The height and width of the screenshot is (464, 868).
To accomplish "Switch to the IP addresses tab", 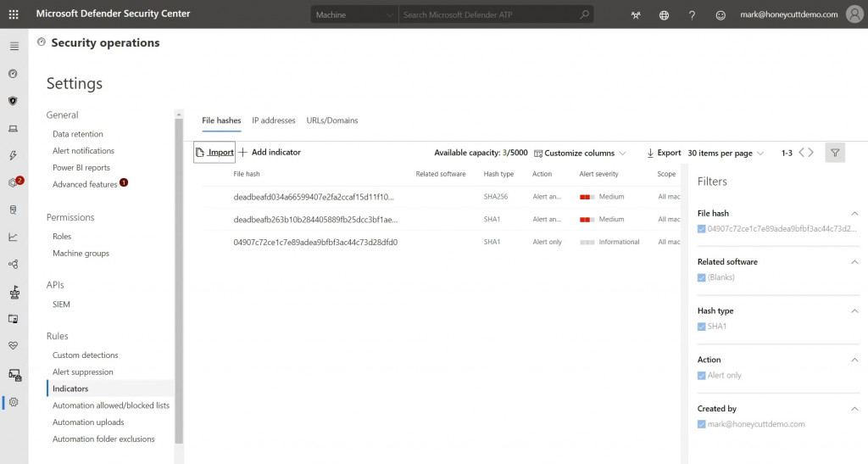I will coord(274,120).
